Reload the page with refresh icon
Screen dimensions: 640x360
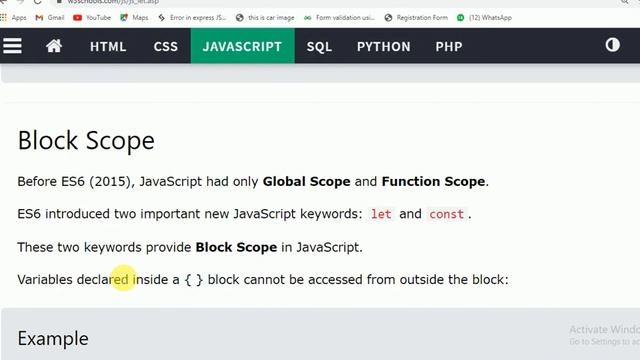click(38, 2)
